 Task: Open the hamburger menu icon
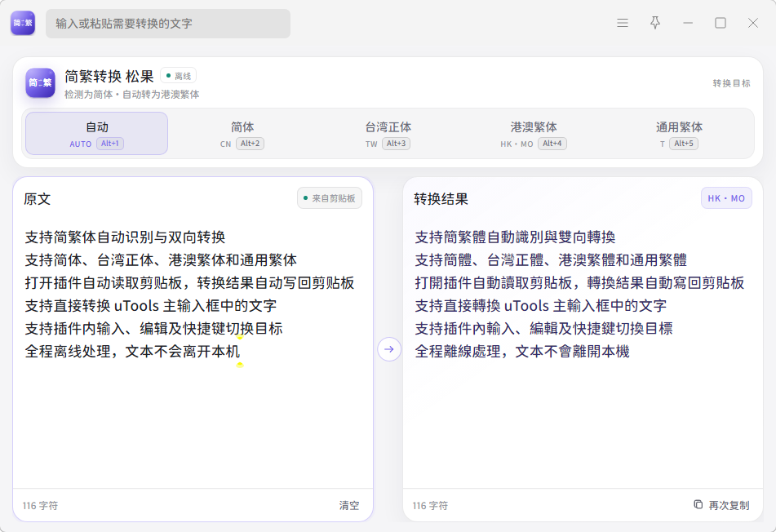(x=623, y=23)
